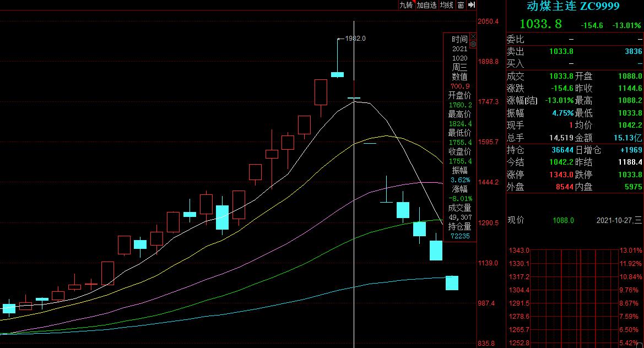Click 13.01% on the mini chart scale
This screenshot has height=348, width=644.
[630, 251]
